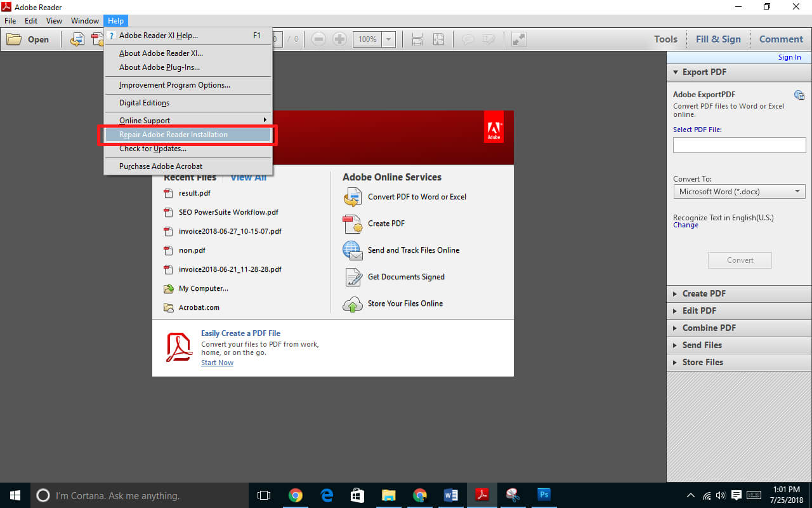The image size is (812, 508).
Task: Open the Convert To Microsoft Word dropdown
Action: pyautogui.click(x=740, y=192)
